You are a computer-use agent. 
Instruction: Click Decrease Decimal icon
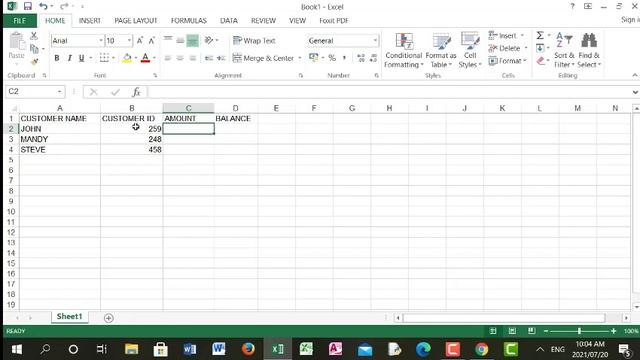coord(373,58)
